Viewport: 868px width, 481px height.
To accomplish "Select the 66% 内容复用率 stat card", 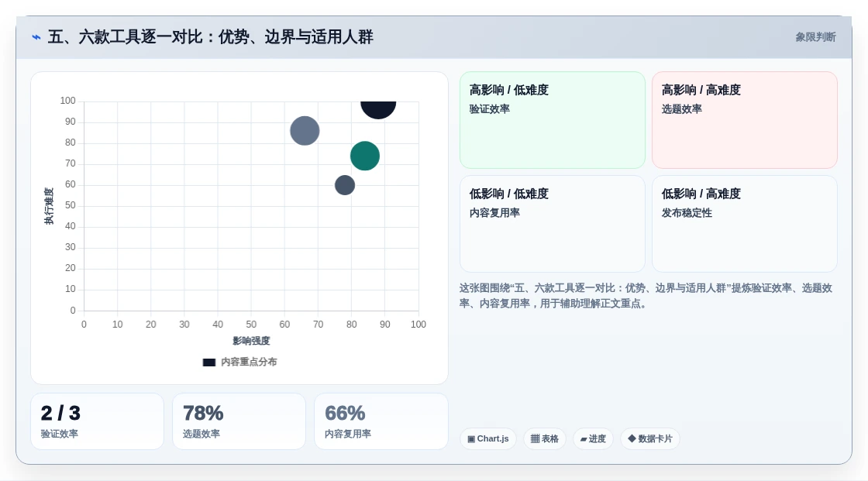I will pos(381,421).
